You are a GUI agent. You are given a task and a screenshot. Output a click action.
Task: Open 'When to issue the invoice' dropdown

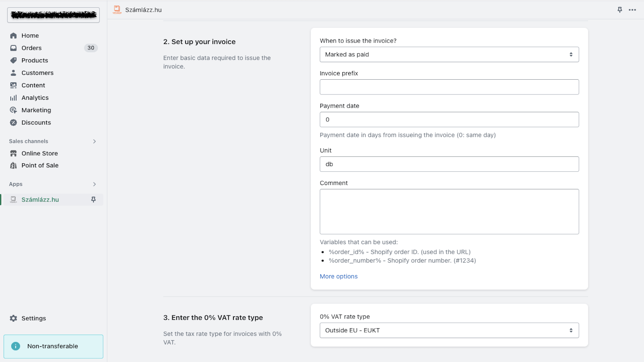pos(449,55)
